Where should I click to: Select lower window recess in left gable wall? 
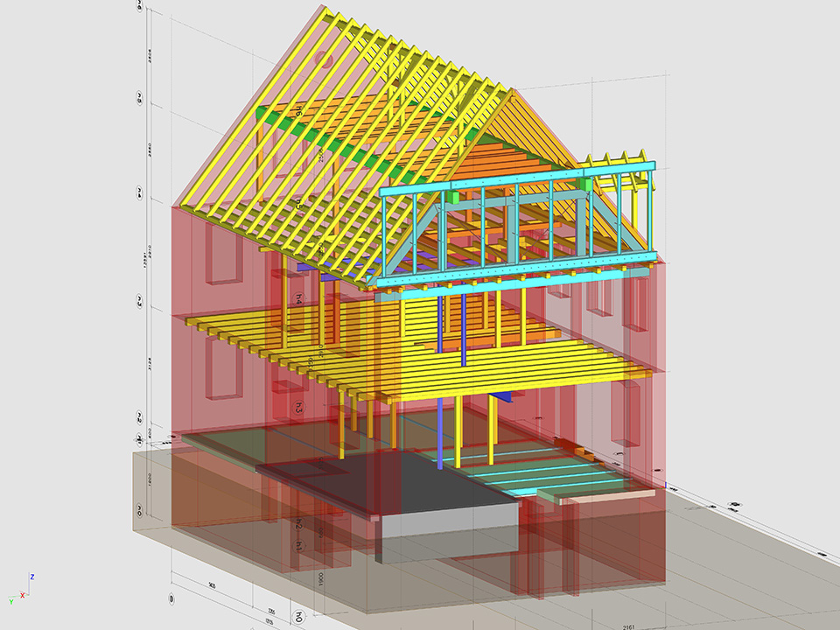coord(221,366)
